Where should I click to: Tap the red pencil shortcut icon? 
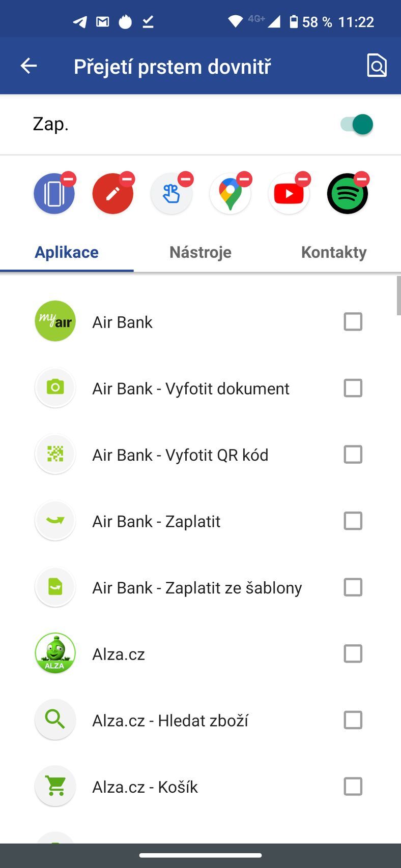[x=112, y=194]
